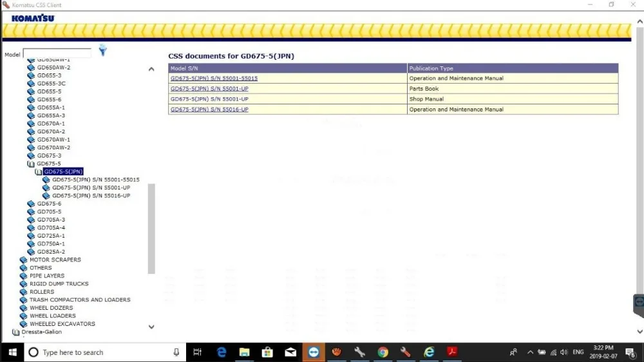Click the book icon beside GD705A-4
This screenshot has height=362, width=644.
31,227
